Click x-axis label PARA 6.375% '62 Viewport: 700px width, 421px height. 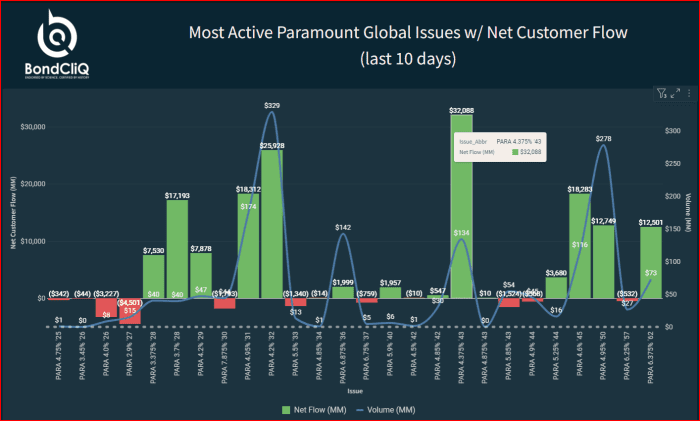coord(651,357)
